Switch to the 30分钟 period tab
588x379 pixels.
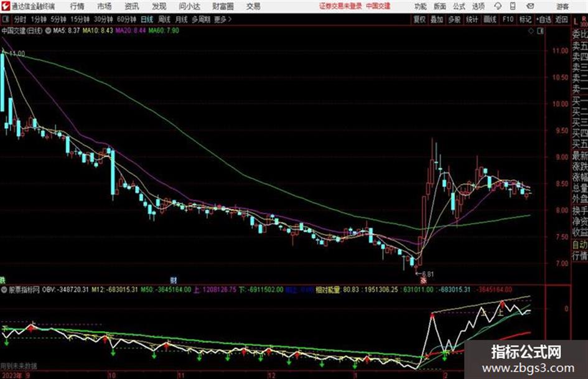(103, 19)
